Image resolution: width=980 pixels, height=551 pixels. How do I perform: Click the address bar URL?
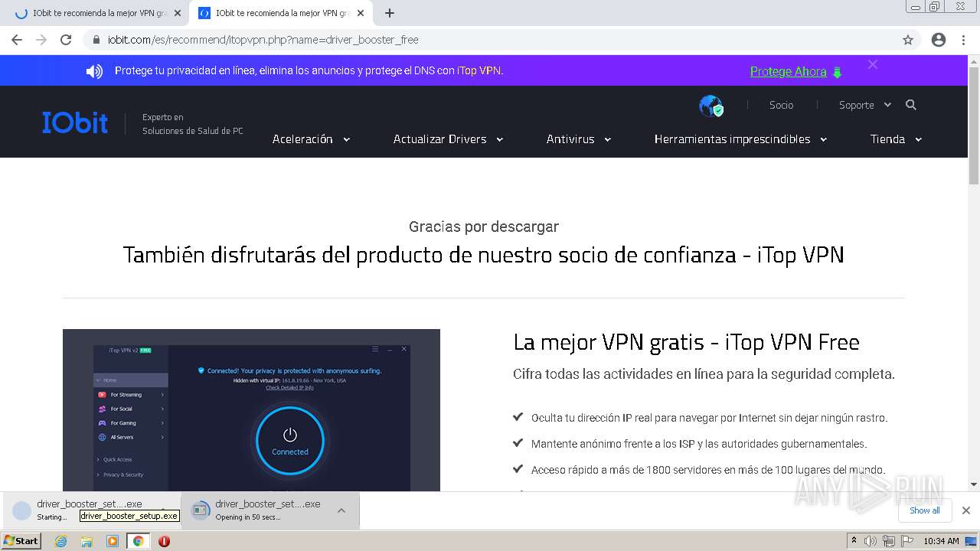tap(263, 40)
